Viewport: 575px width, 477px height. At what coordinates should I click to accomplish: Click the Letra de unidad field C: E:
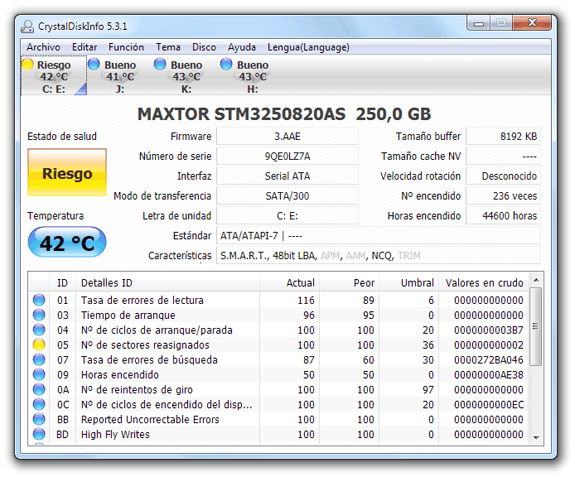click(x=288, y=216)
